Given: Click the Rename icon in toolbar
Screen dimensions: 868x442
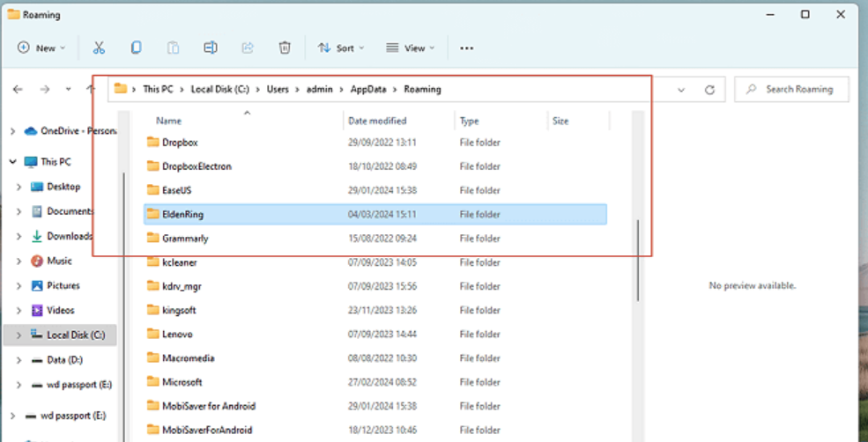Looking at the screenshot, I should (211, 48).
